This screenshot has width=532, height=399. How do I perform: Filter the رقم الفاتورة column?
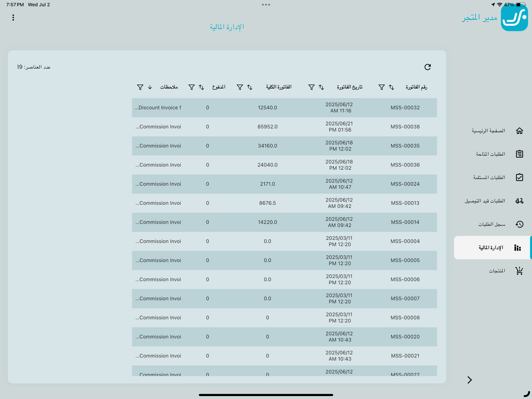pyautogui.click(x=381, y=87)
